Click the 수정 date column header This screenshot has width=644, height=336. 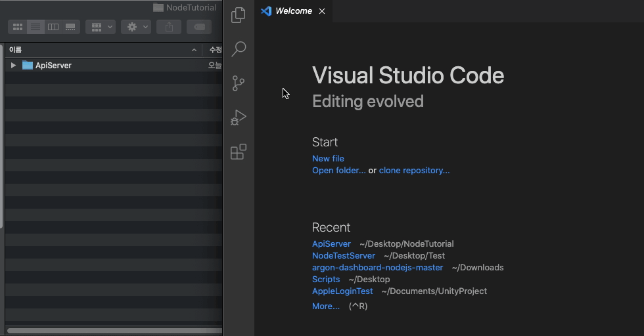click(x=216, y=50)
